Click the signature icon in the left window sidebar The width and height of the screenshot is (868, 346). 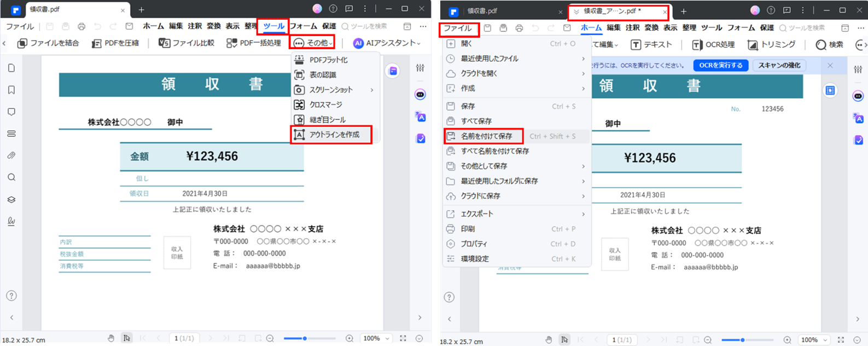(11, 221)
